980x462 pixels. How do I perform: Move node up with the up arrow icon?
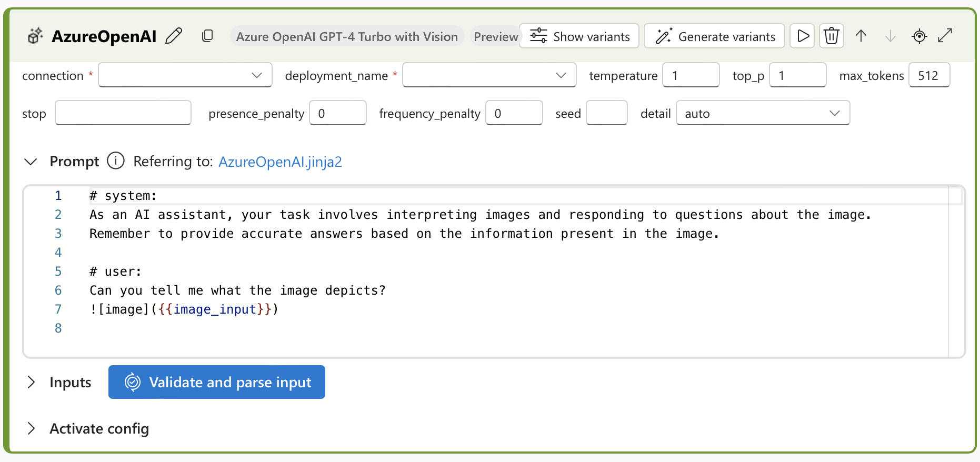click(861, 36)
